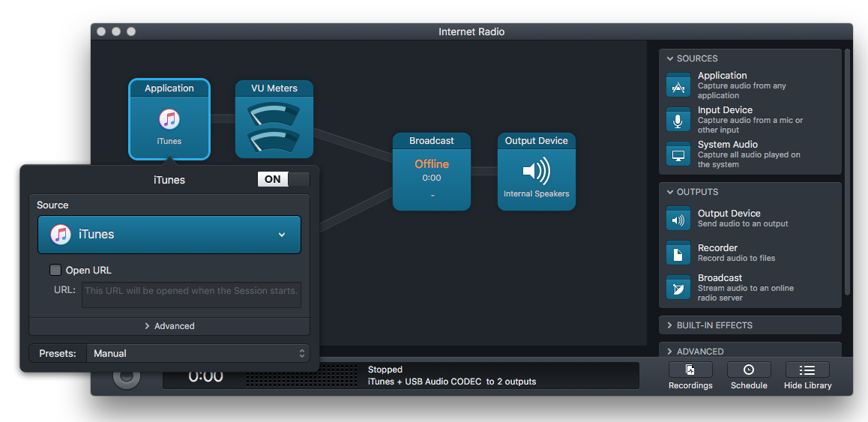The width and height of the screenshot is (868, 422).
Task: Click the VU Meters block
Action: (x=274, y=119)
